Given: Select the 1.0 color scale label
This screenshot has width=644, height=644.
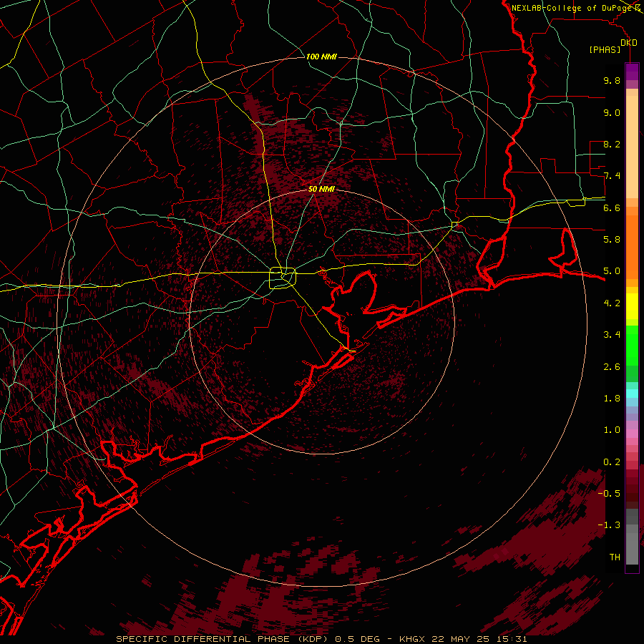Looking at the screenshot, I should click(x=612, y=430).
